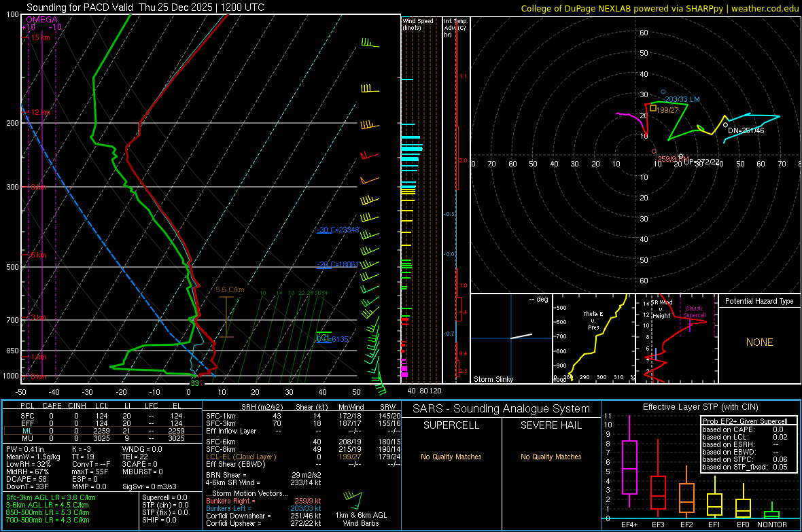Click the Wind Speed (knots) panel header
This screenshot has width=802, height=532.
point(417,24)
